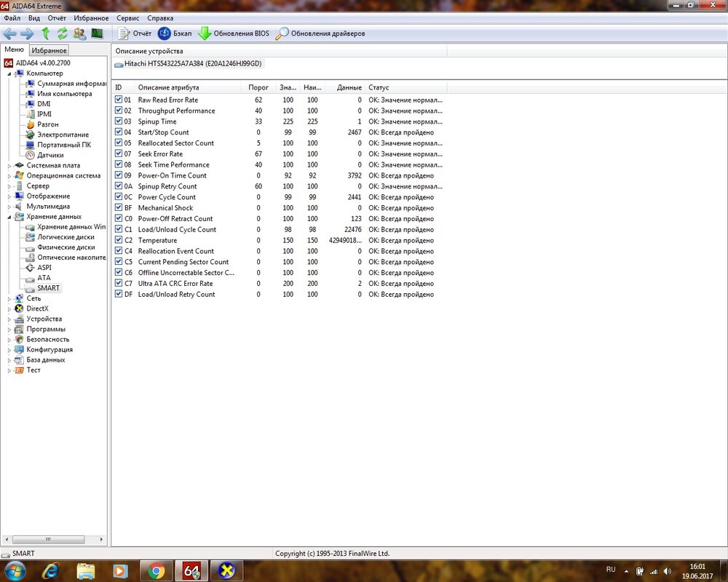728x582 pixels.
Task: Click the volume speaker tray icon
Action: (668, 571)
